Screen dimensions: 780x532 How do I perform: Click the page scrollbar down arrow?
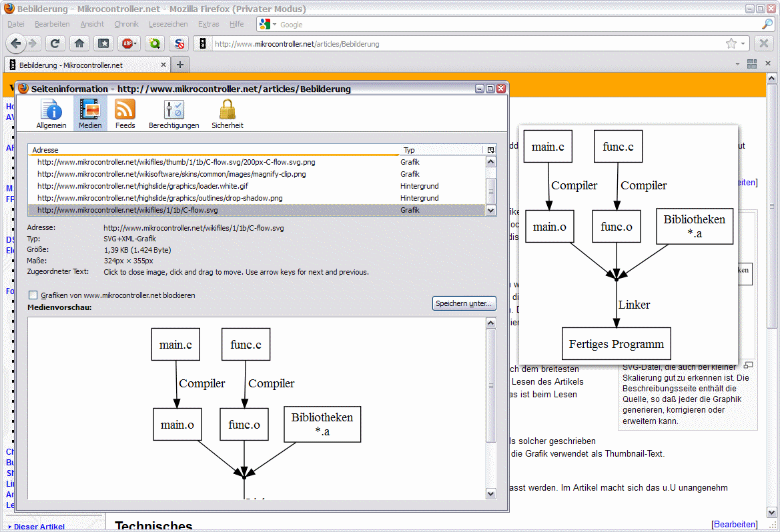click(771, 512)
